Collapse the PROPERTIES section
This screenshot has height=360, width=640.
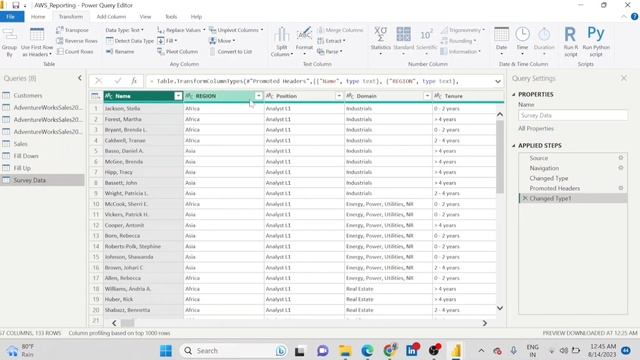514,94
